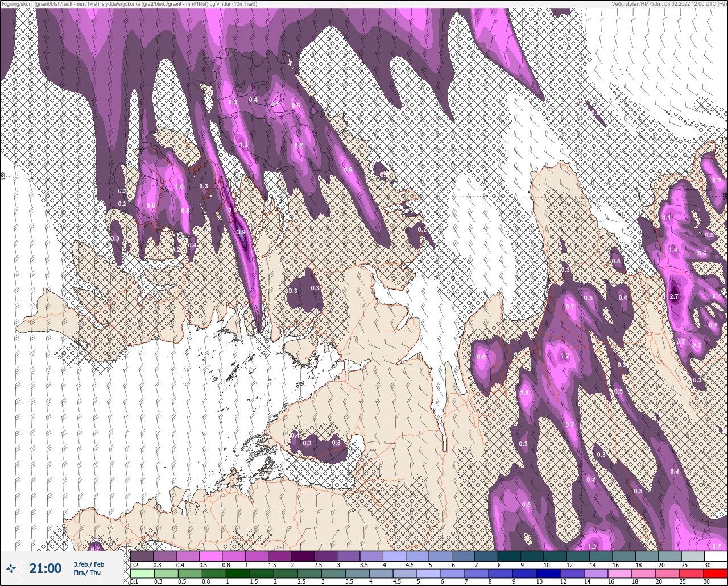Click the 1.3 precipitation value on the map
This screenshot has height=586, width=728.
[243, 145]
